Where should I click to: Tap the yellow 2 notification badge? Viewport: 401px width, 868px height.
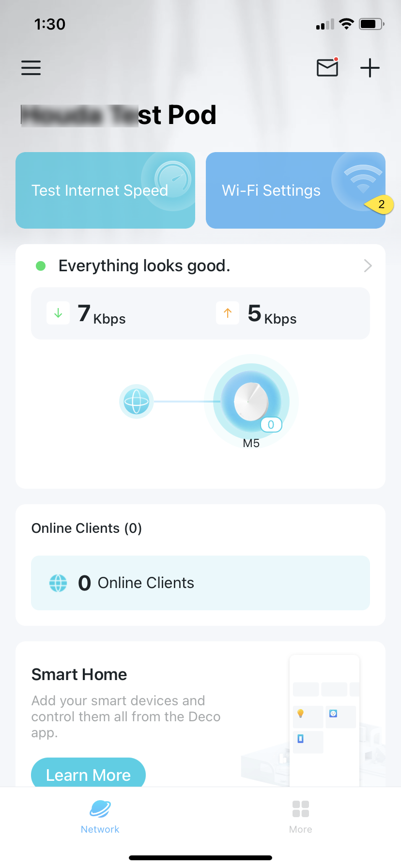coord(380,204)
